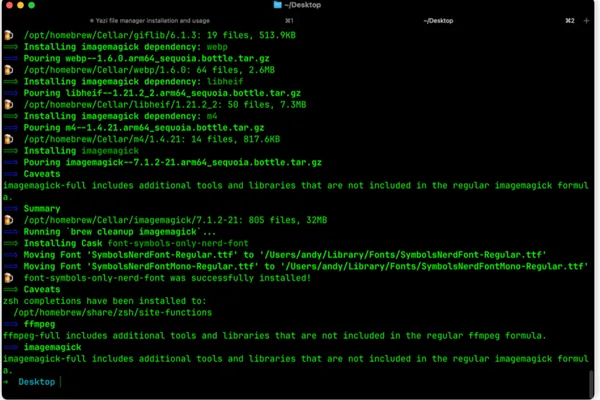
Task: Click the 'imagemagick' caveat heading near bottom
Action: [52, 347]
